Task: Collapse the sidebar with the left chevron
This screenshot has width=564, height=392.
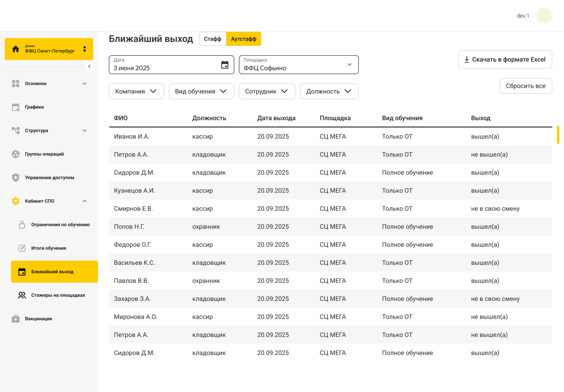Action: 89,66
